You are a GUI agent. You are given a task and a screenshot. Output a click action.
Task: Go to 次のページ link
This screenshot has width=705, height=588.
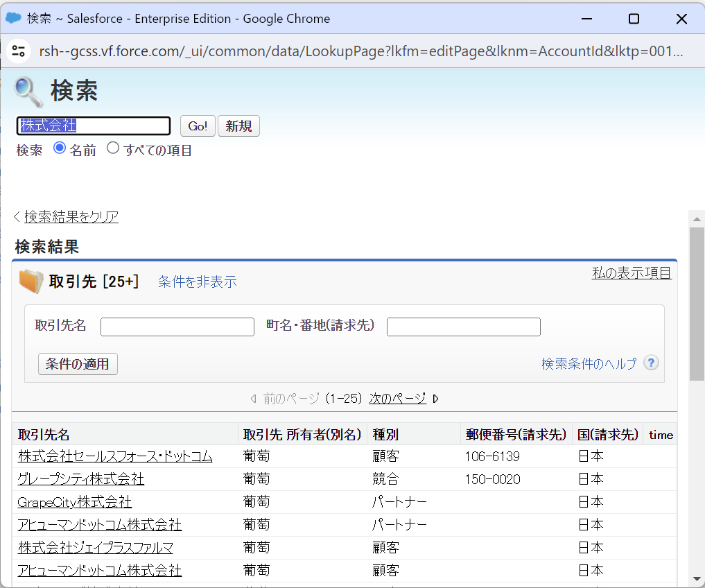tap(397, 399)
